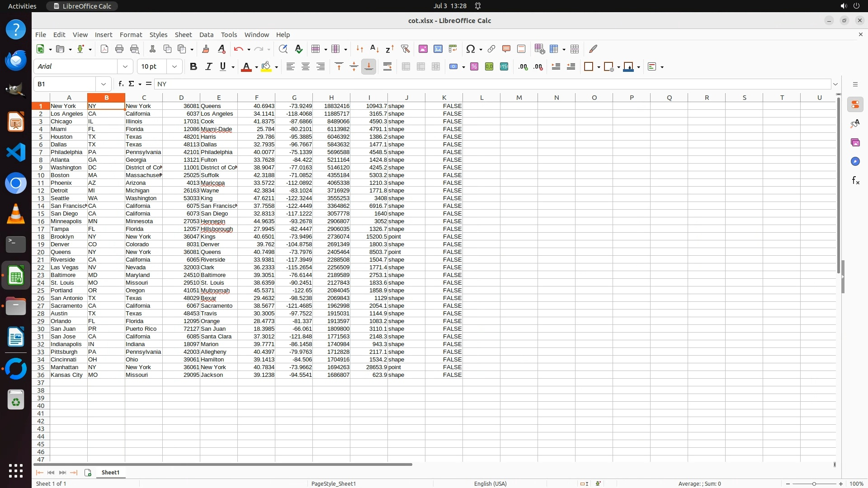868x488 pixels.
Task: Expand the font size dropdown
Action: (175, 67)
